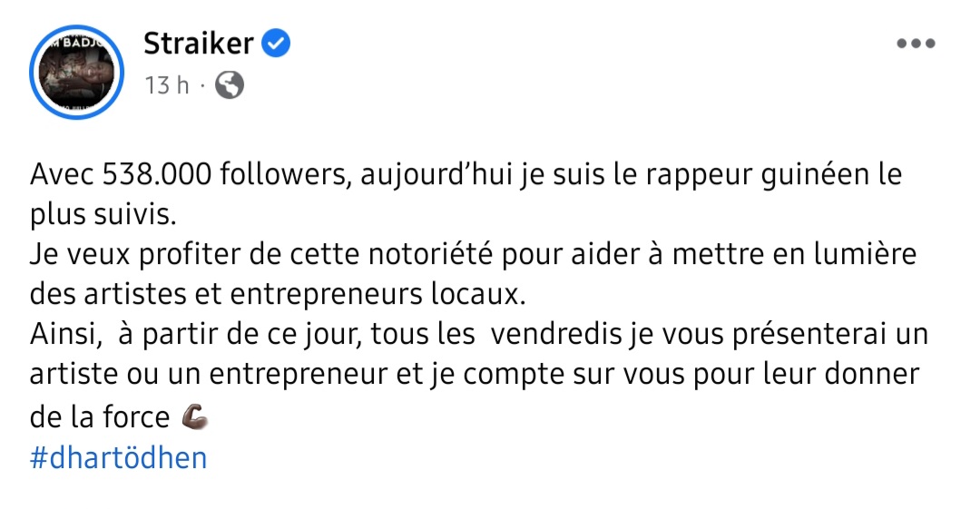Screen dimensions: 980x509
Task: Click the text 'de la force'
Action: coord(100,417)
